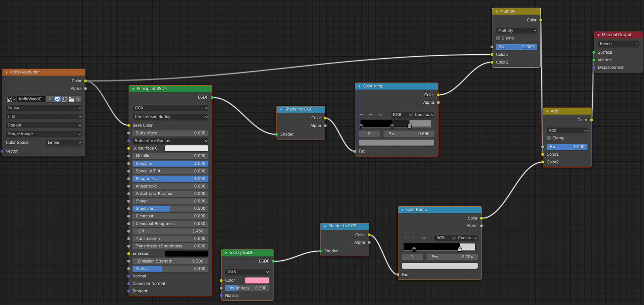The height and width of the screenshot is (305, 644).
Task: Click stop index field showing 2
Action: click(369, 134)
